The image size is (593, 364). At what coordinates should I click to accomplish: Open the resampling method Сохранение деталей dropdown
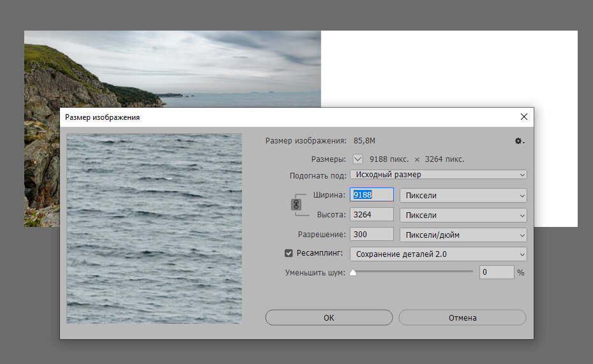click(438, 254)
